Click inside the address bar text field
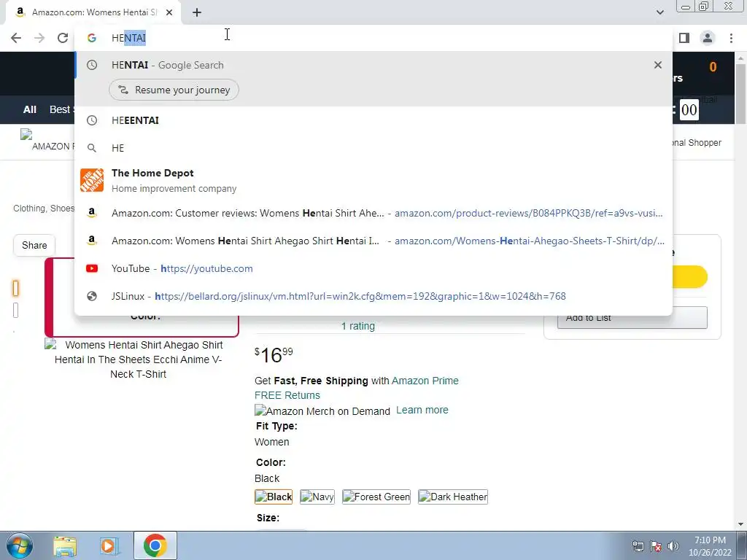 tap(373, 38)
